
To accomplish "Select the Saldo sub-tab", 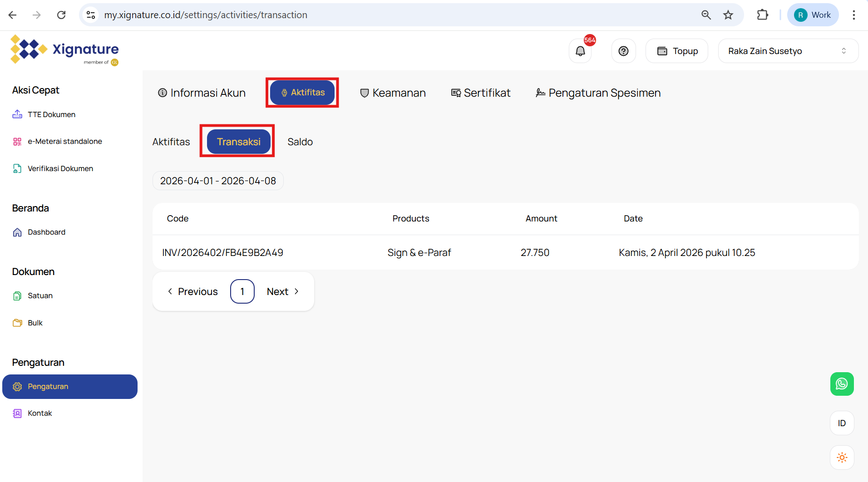I will click(x=300, y=142).
